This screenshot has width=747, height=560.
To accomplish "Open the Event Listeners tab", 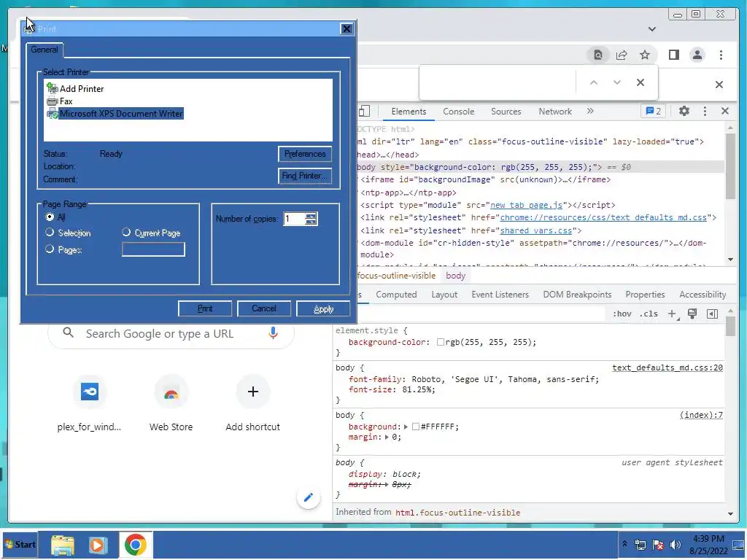I will click(x=500, y=295).
